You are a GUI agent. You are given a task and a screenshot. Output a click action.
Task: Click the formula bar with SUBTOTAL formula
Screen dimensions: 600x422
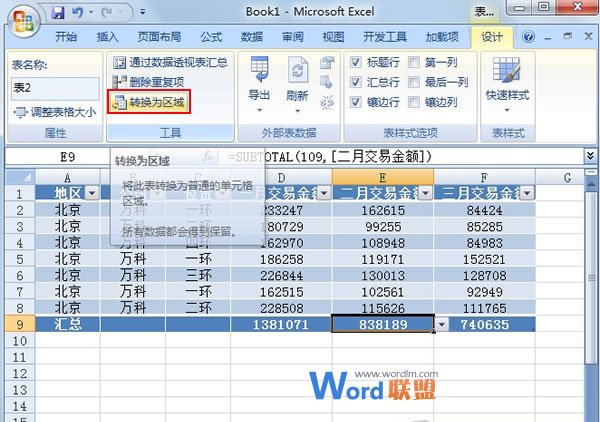[x=401, y=157]
